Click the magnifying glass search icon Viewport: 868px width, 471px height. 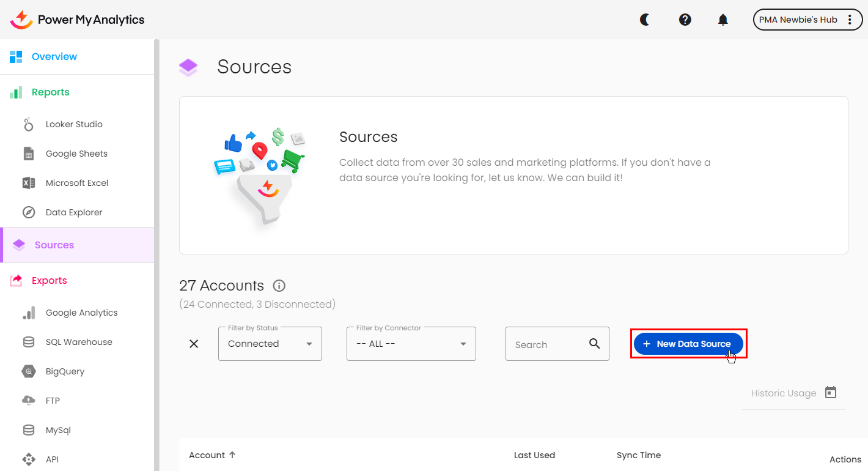[x=594, y=344]
